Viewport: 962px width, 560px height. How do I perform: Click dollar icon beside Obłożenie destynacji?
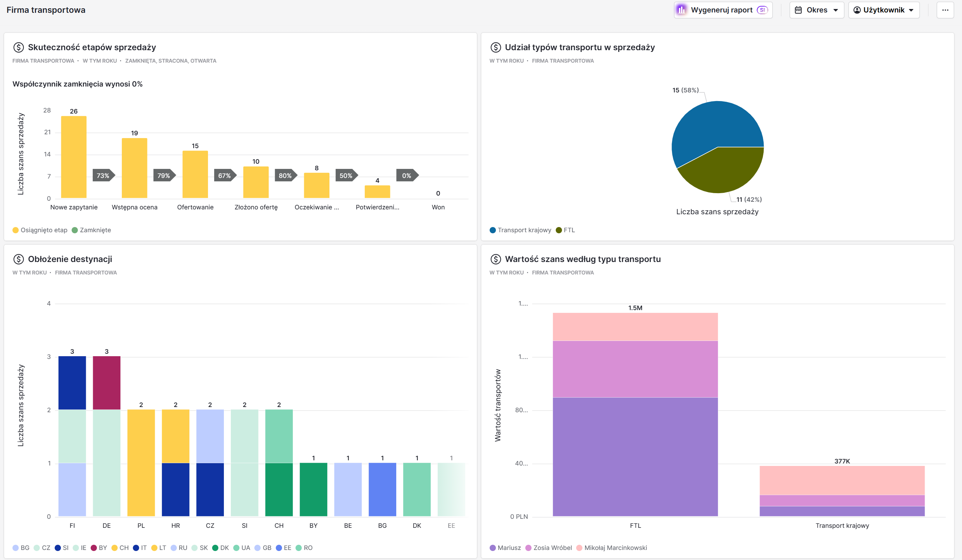[18, 259]
